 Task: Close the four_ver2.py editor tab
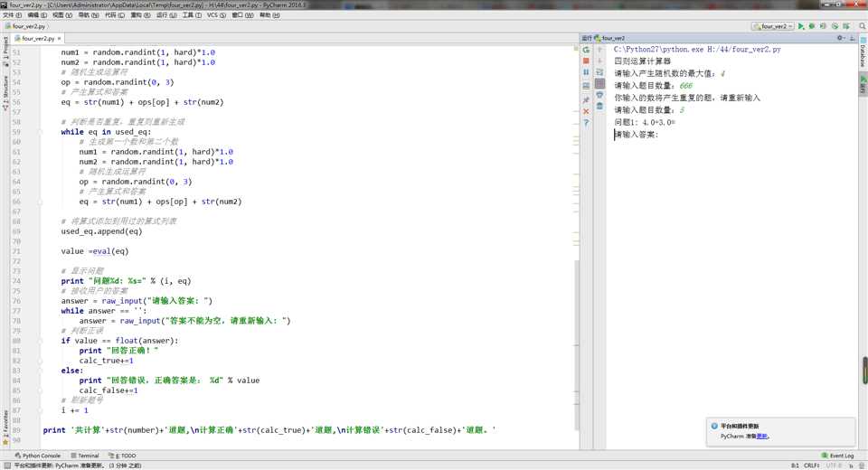[x=60, y=38]
